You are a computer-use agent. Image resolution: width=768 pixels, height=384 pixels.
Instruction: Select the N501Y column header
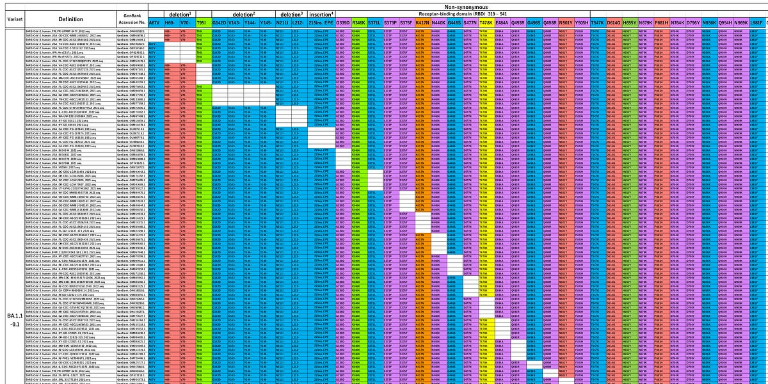566,23
